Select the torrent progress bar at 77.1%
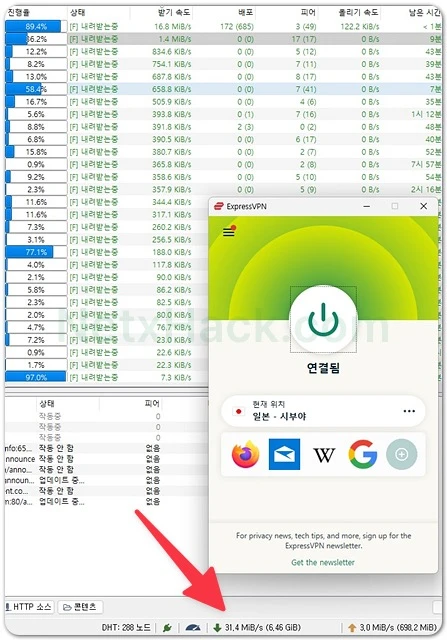Screen dimensions: 447x640 coord(36,252)
